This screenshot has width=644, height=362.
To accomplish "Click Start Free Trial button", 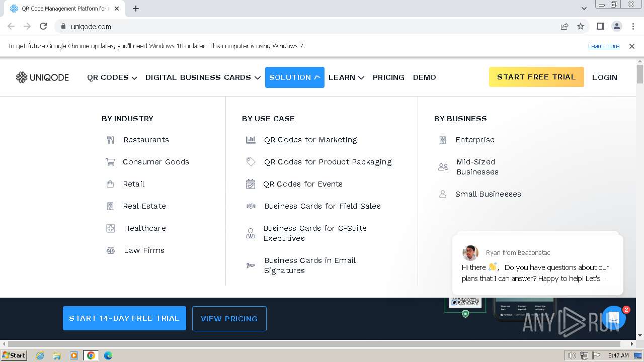I will pos(536,77).
